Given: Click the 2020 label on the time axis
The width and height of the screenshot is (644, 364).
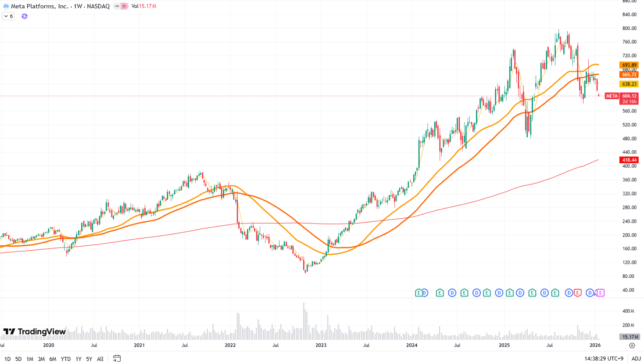Looking at the screenshot, I should pos(48,345).
